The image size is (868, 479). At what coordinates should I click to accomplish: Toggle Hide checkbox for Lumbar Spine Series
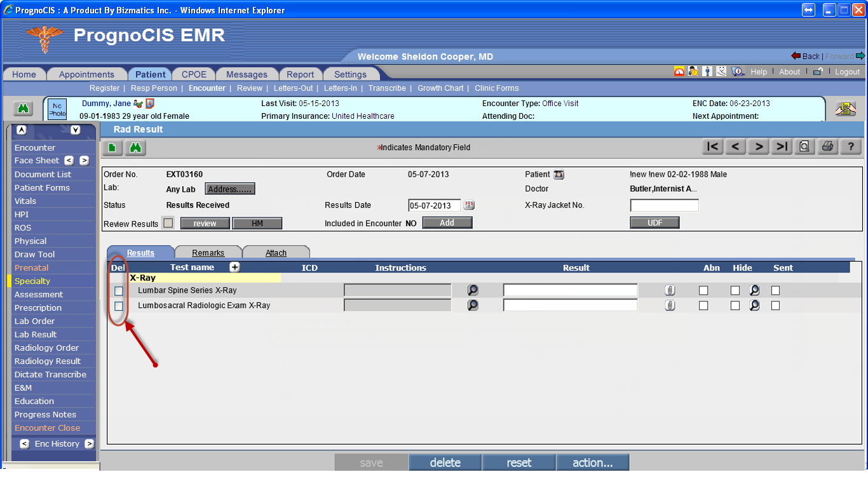click(735, 290)
